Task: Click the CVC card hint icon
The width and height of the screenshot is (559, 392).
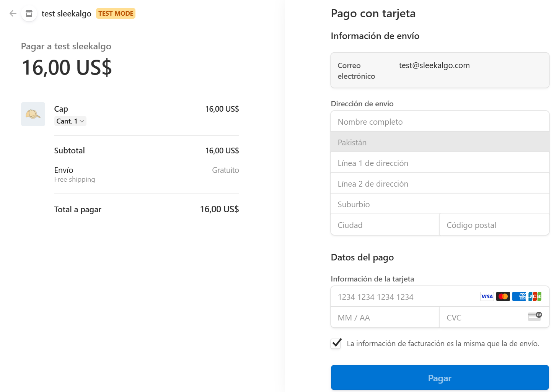Action: click(535, 316)
